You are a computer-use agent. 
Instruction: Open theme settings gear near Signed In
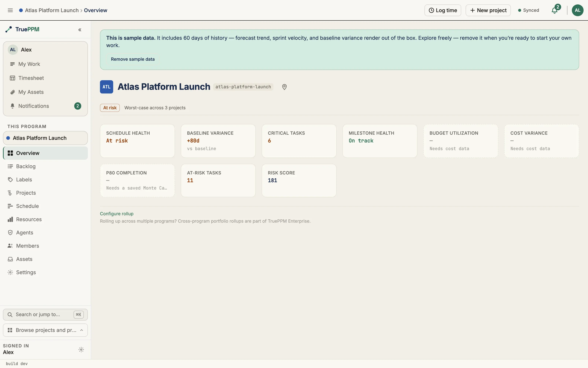coord(81,349)
